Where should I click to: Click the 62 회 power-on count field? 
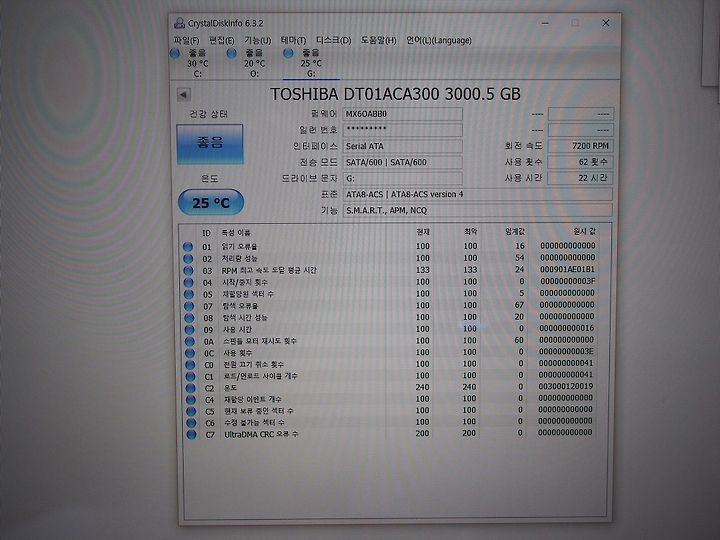580,162
